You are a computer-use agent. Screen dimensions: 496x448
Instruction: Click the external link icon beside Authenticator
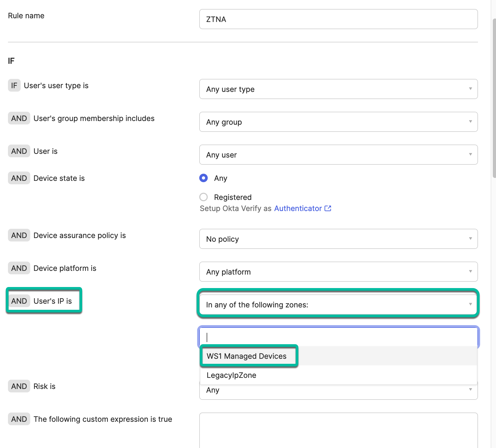tap(328, 208)
